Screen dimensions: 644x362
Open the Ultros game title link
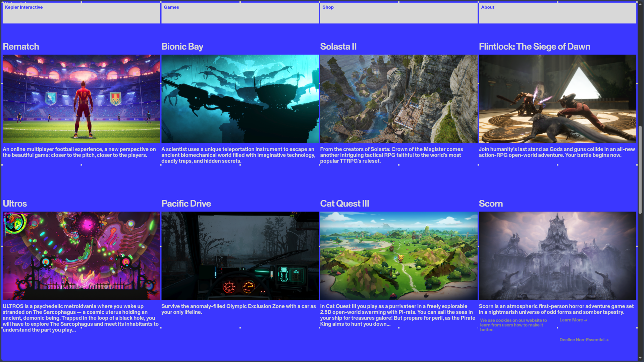point(15,203)
